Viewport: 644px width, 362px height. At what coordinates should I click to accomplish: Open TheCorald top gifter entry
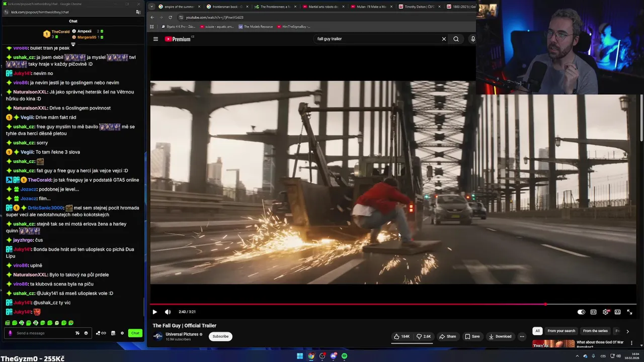point(56,34)
